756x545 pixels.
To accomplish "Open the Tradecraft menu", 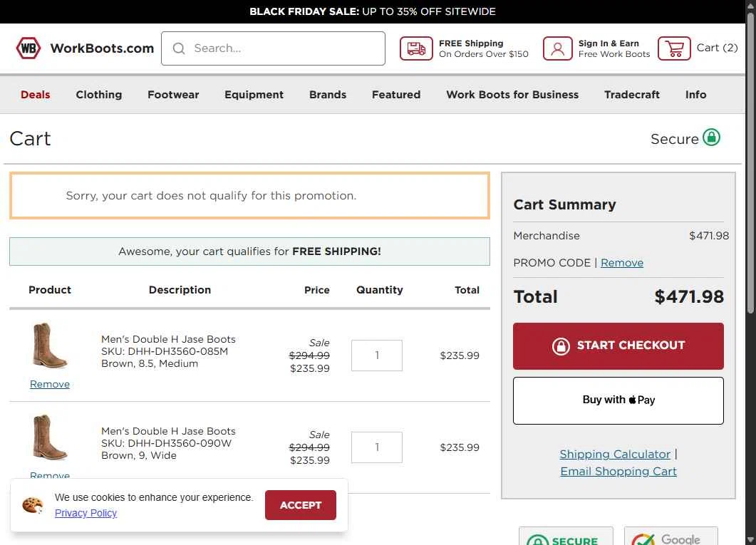I will (x=632, y=95).
